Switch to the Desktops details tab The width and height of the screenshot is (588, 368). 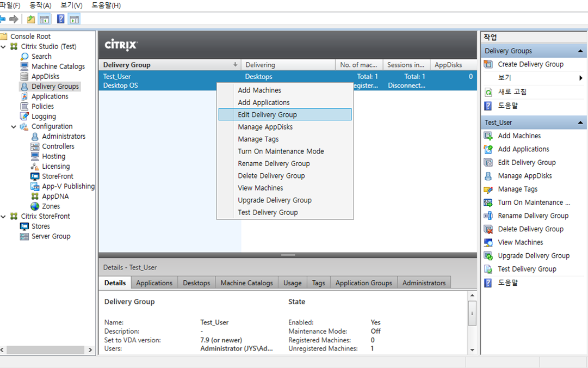click(196, 283)
